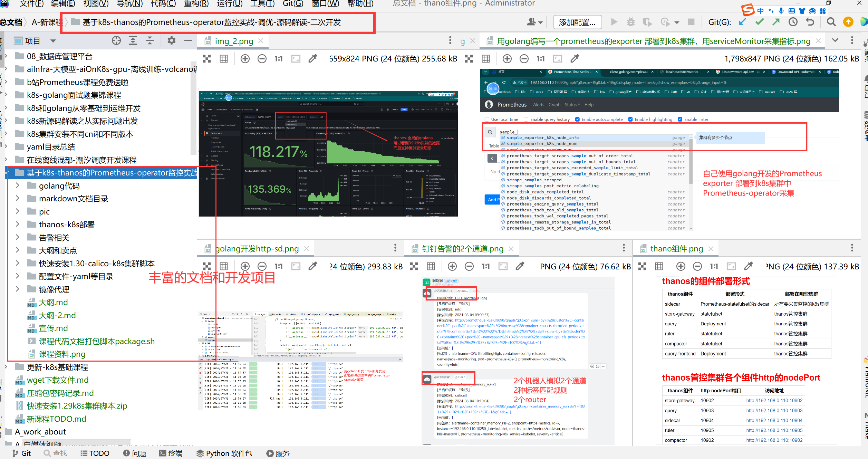The height and width of the screenshot is (459, 868).
Task: Expand the thanos-k8s部署 folder node
Action: pos(18,224)
